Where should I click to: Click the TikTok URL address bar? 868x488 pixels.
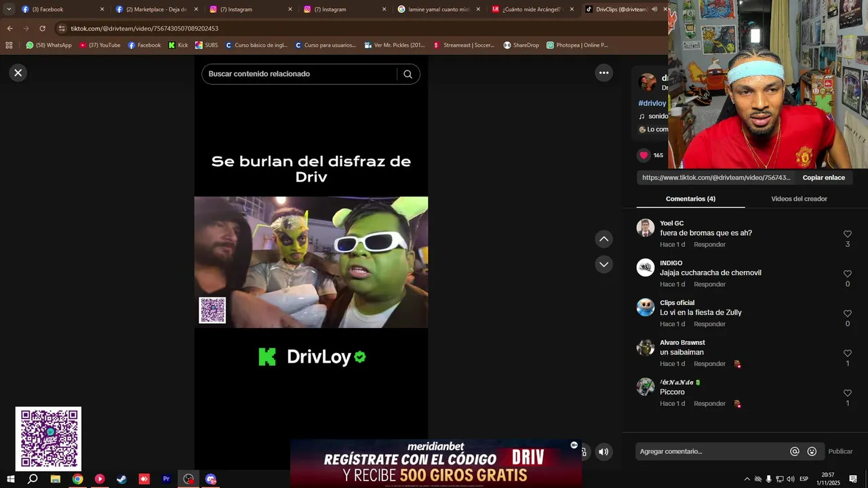[359, 28]
